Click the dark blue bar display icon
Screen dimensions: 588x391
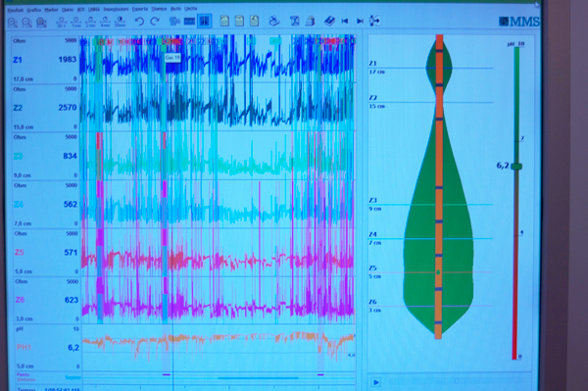click(x=189, y=22)
